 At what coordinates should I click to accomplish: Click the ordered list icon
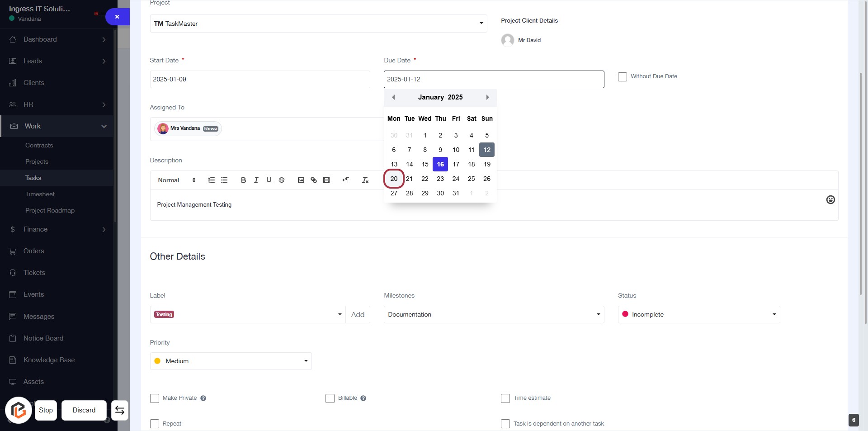coord(211,180)
